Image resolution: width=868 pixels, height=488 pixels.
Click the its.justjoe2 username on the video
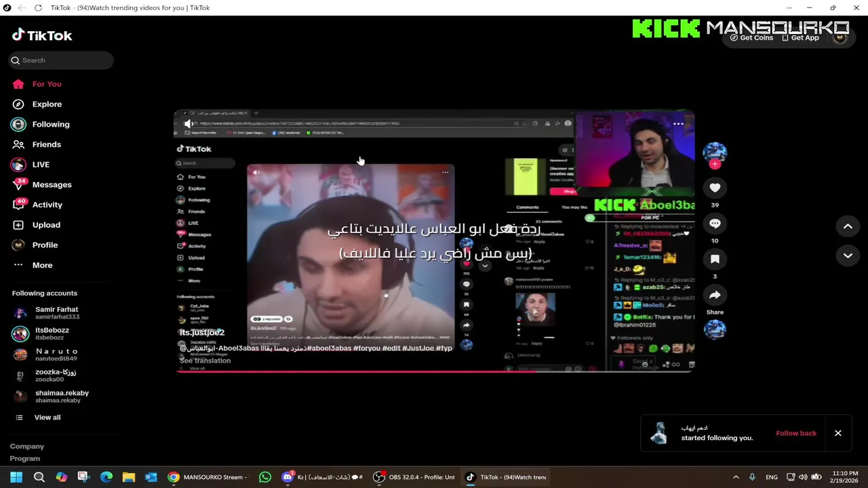point(202,333)
